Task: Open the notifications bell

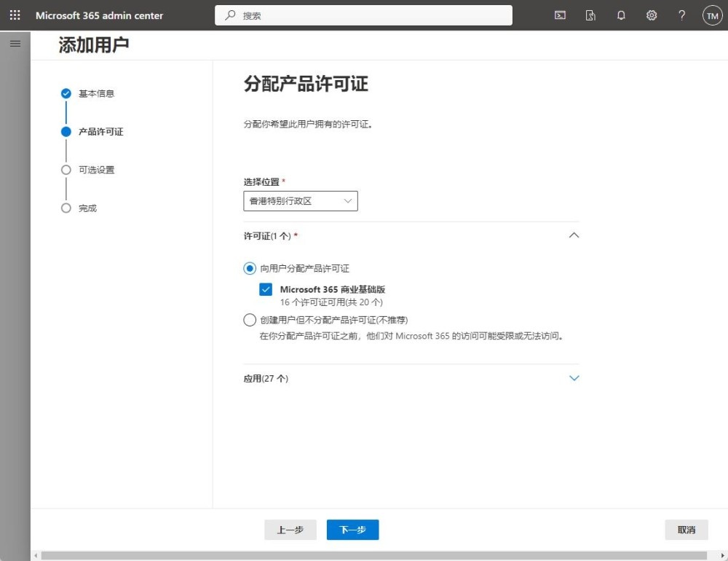Action: 621,15
